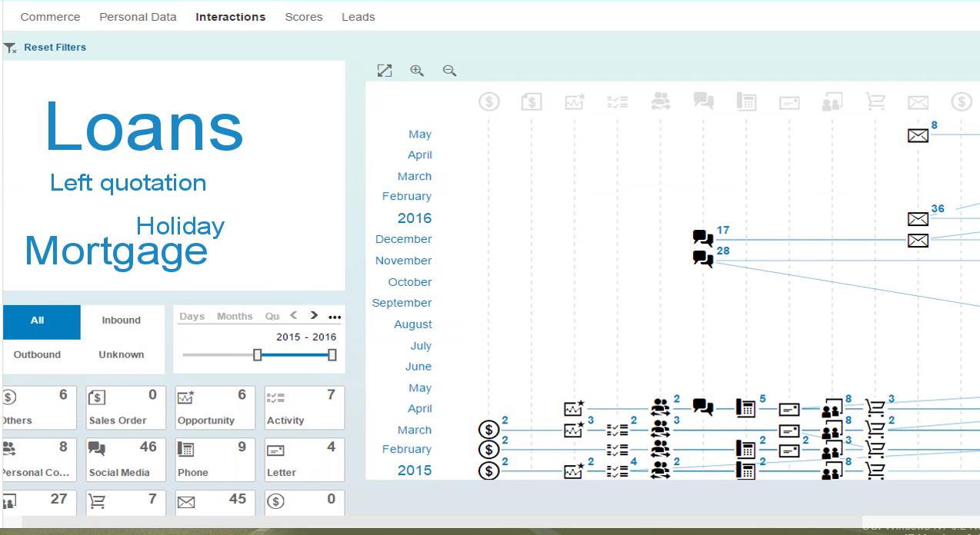Select the April row social media node
The image size is (980, 535).
tap(703, 407)
